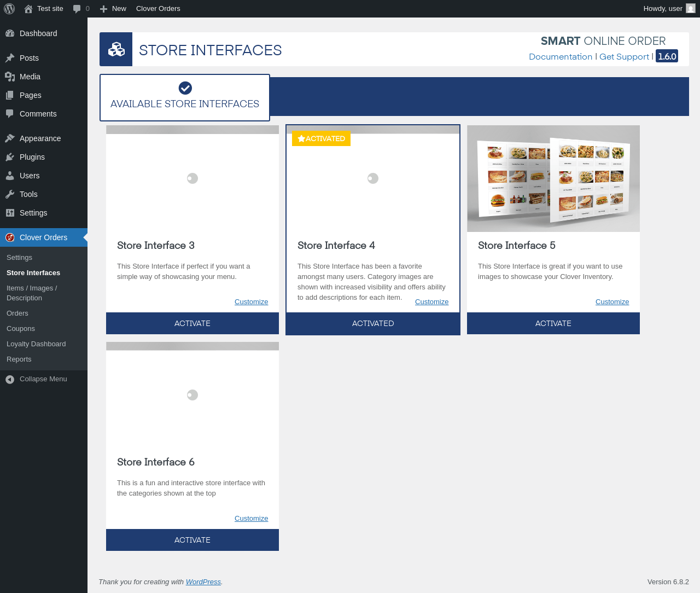Click the Media icon in sidebar
700x593 pixels.
pyautogui.click(x=10, y=77)
